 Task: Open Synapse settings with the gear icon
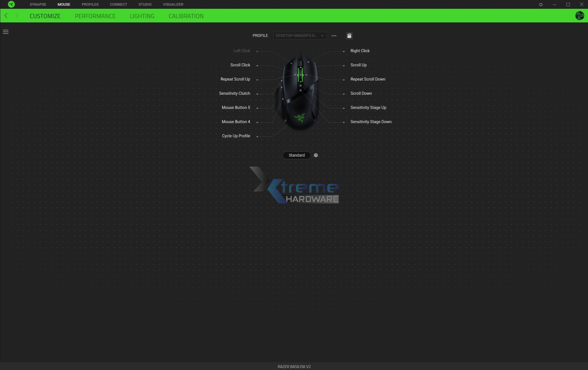(x=541, y=5)
